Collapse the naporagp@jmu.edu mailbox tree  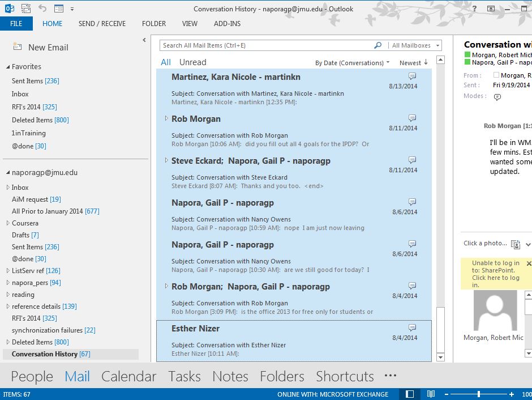tap(8, 173)
